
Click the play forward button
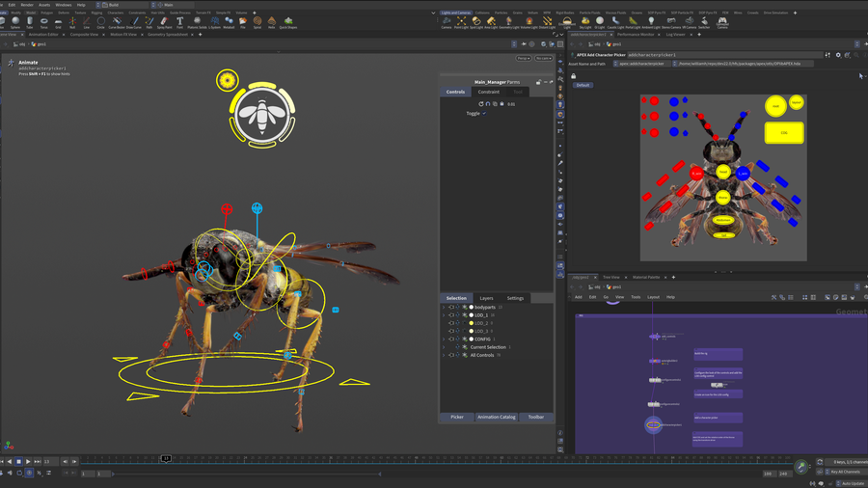(28, 461)
